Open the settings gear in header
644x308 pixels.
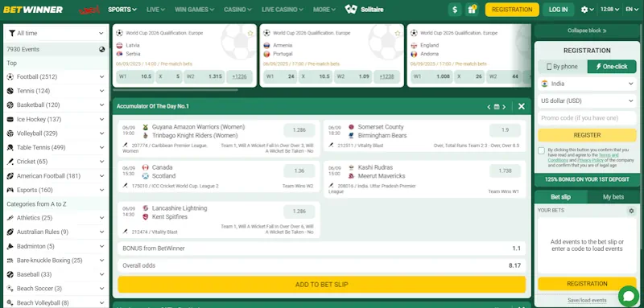click(x=584, y=10)
